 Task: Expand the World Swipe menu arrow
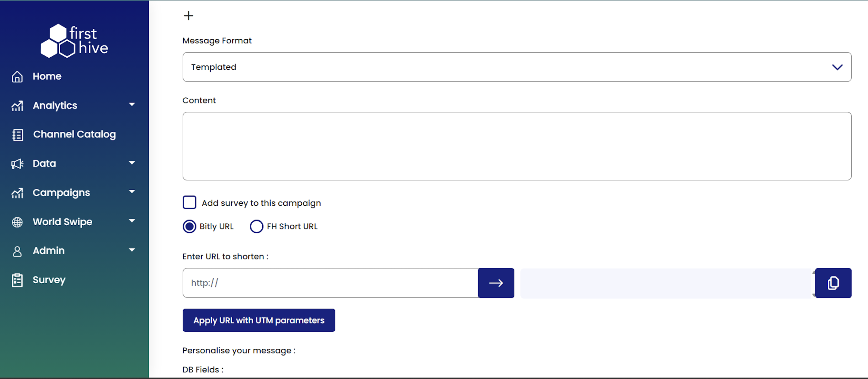click(132, 221)
